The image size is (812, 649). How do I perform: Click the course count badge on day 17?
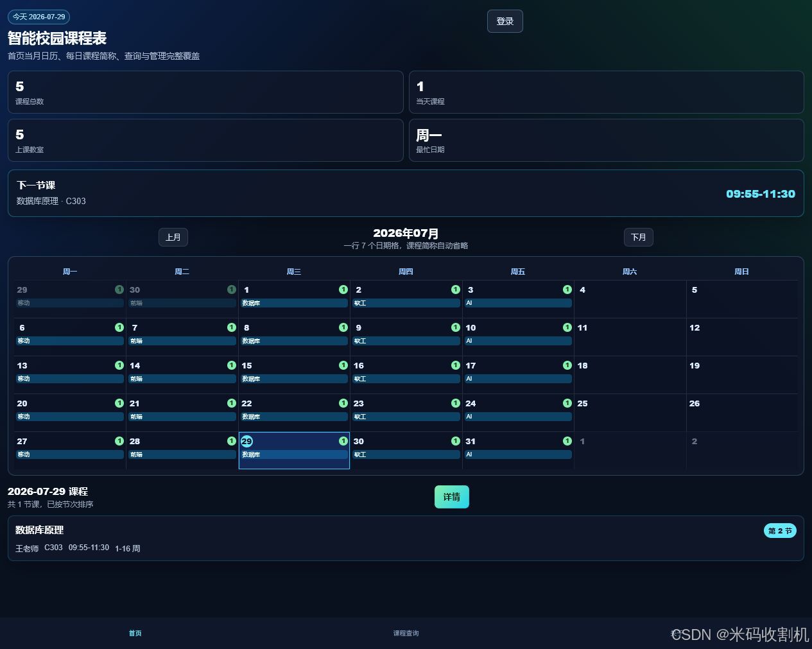(x=567, y=365)
